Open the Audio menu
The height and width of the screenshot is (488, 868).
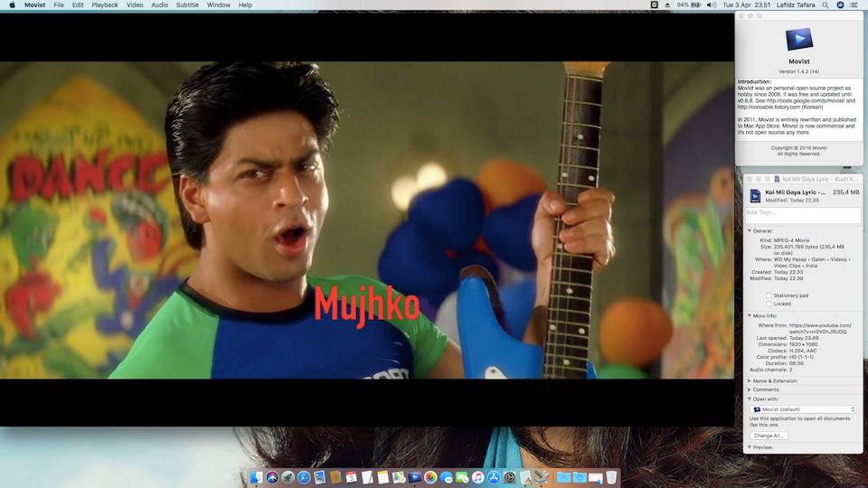[x=159, y=5]
